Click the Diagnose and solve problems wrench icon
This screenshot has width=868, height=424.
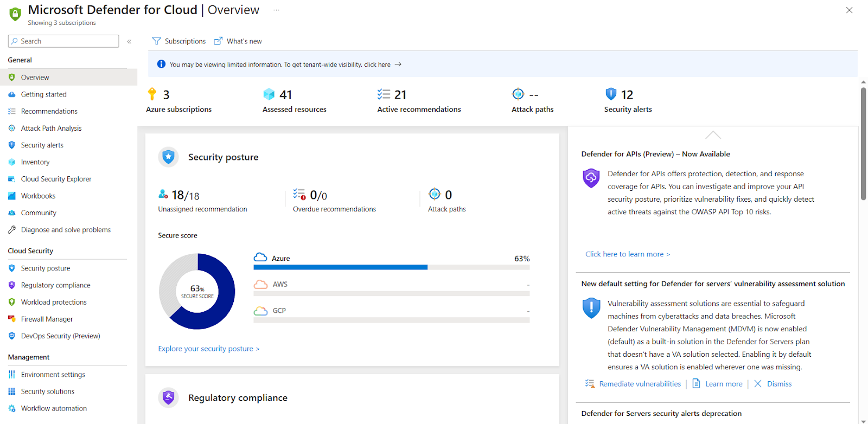[x=12, y=230]
